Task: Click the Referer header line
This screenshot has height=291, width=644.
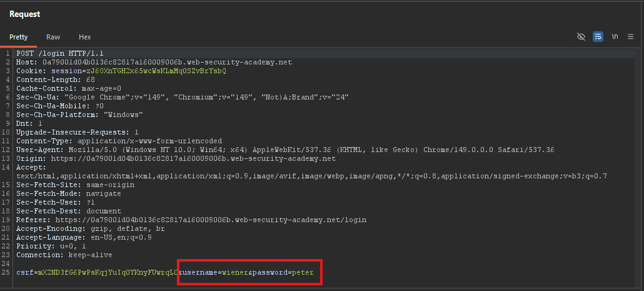Action: (191, 220)
